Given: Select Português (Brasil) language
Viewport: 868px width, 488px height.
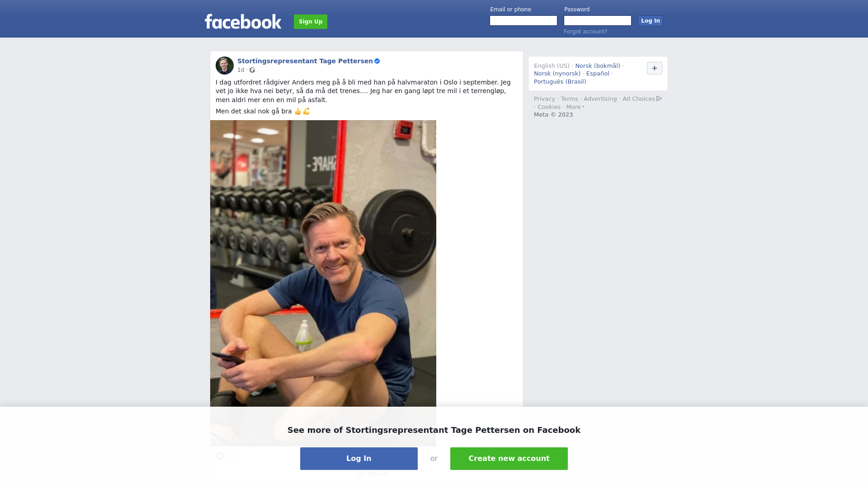Looking at the screenshot, I should pos(560,82).
